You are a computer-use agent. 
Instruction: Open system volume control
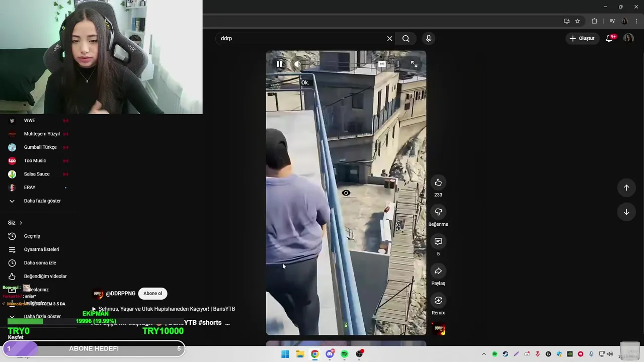(x=610, y=354)
